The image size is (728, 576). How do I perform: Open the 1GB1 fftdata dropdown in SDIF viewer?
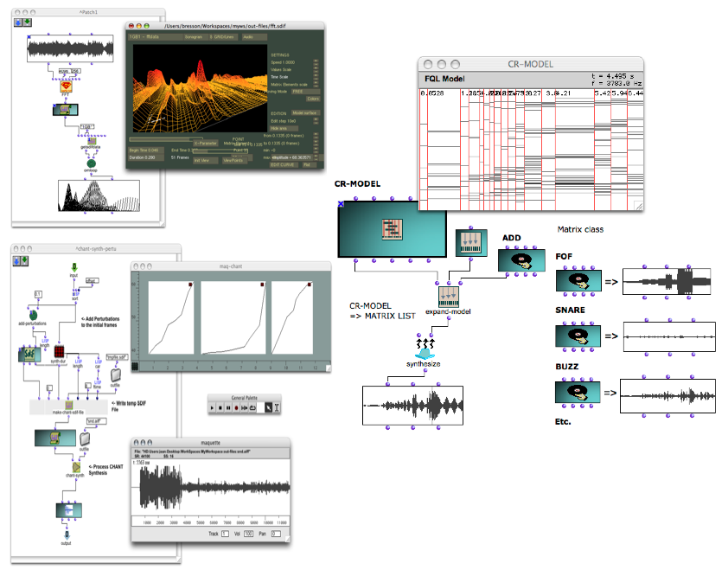(x=155, y=36)
